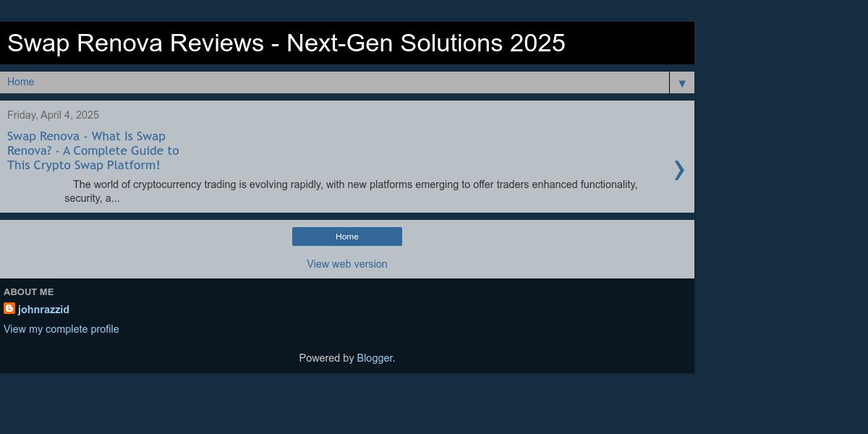
Task: Click the right chevron on the post card
Action: 678,169
